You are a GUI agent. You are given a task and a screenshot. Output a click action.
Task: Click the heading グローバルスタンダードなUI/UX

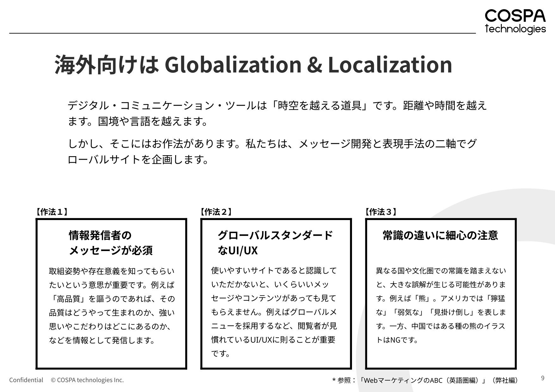click(276, 242)
